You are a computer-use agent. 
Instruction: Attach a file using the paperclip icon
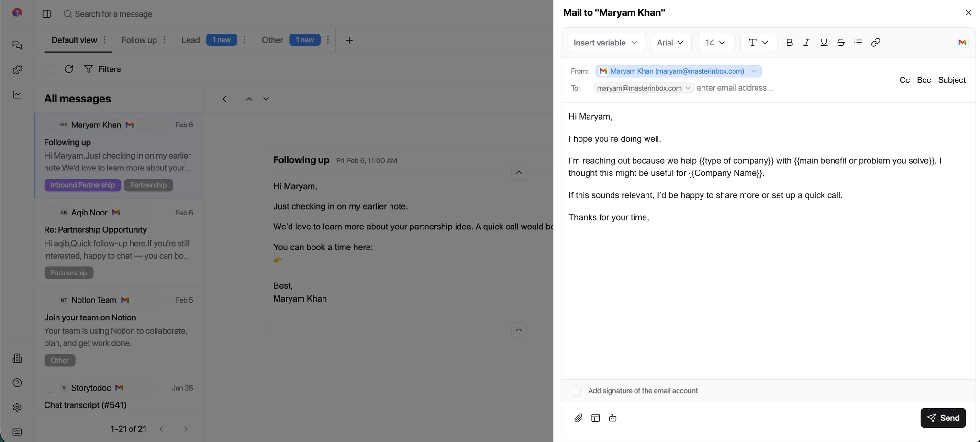click(578, 418)
